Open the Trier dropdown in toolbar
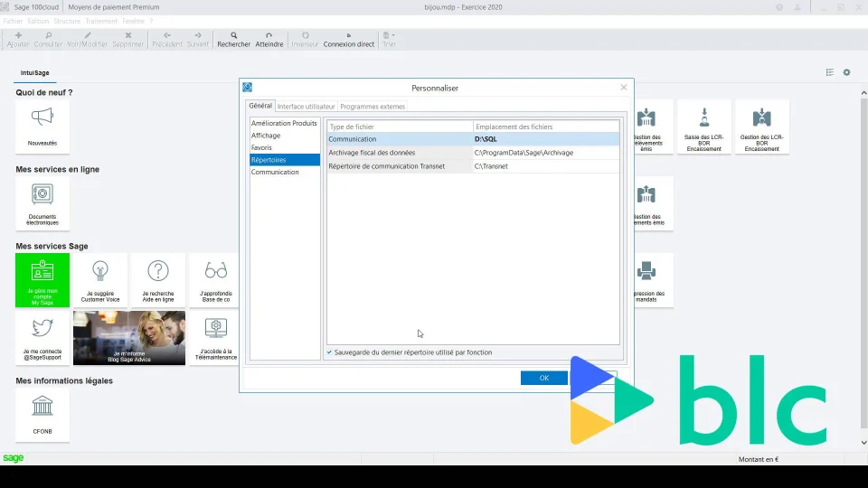 point(389,39)
